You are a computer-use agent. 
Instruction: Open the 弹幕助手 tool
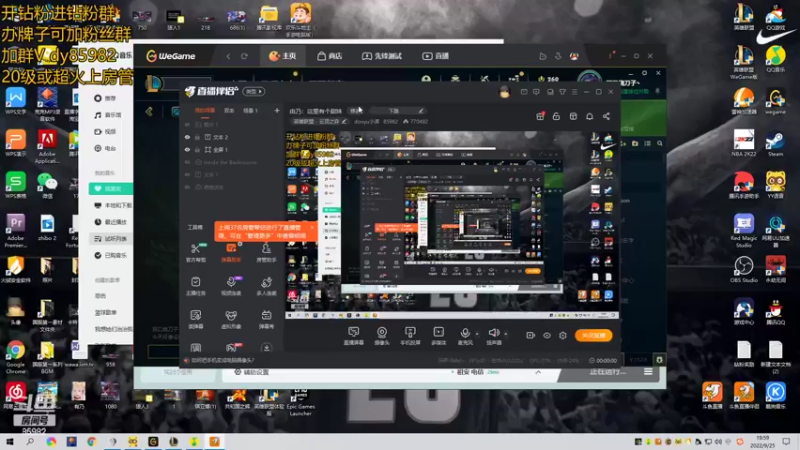231,253
